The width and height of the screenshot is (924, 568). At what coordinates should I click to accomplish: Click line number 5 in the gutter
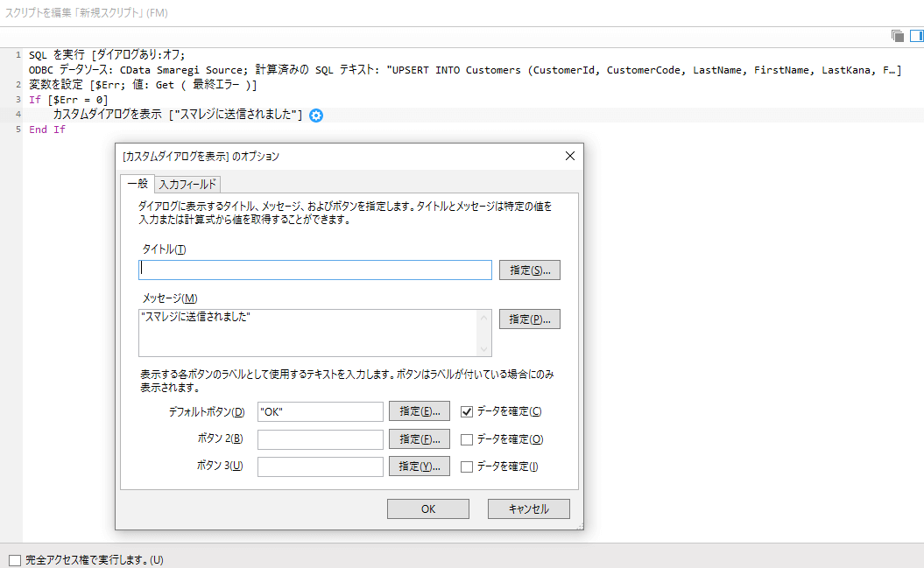(x=18, y=130)
